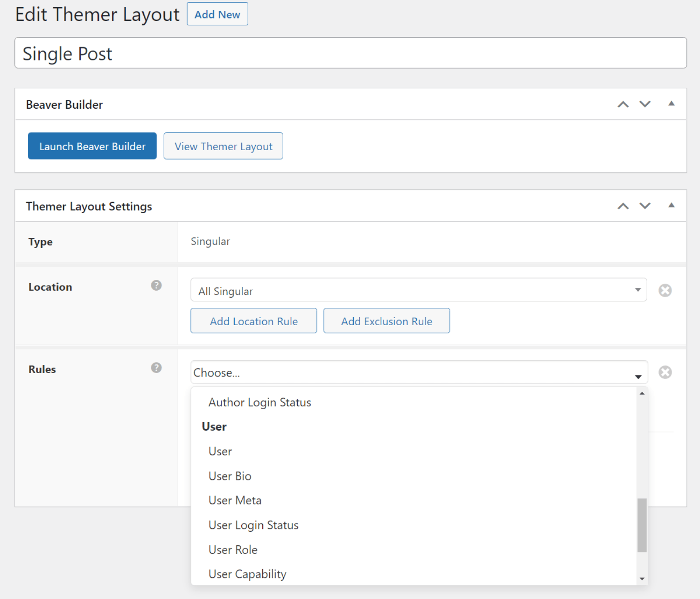Click the Rules help question mark icon

[156, 368]
